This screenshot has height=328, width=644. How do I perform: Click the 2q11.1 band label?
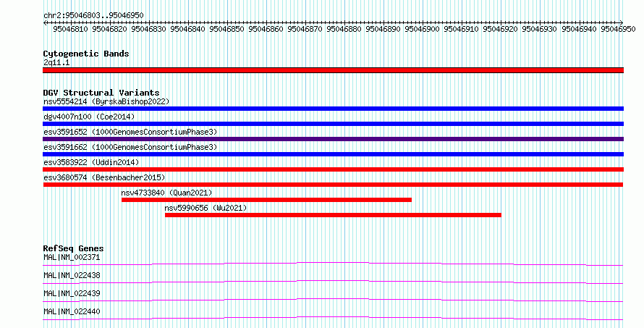coord(56,62)
